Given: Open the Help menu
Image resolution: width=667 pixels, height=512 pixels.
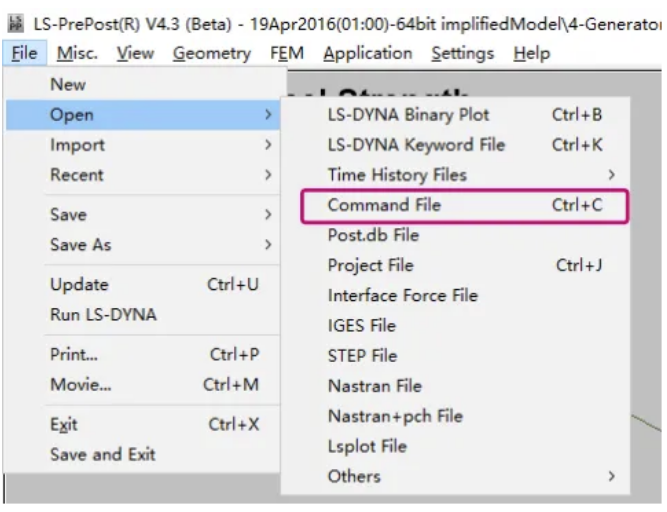Looking at the screenshot, I should click(532, 54).
